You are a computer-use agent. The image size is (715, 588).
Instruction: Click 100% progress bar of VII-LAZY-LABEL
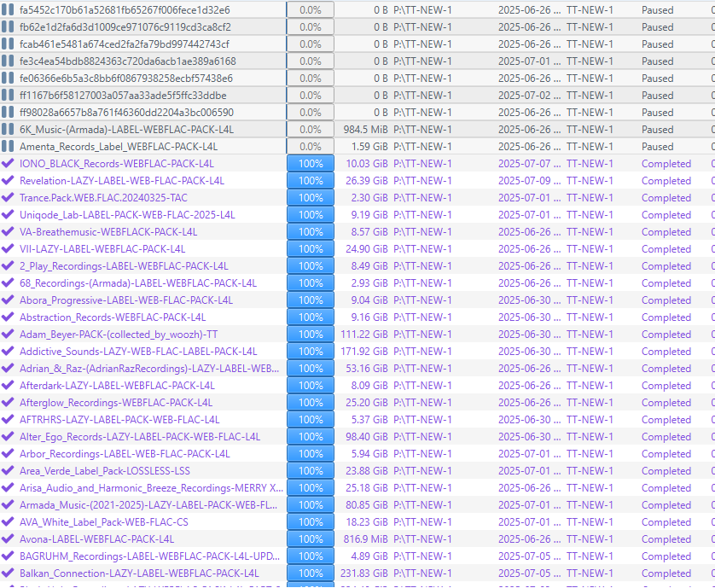tap(311, 249)
